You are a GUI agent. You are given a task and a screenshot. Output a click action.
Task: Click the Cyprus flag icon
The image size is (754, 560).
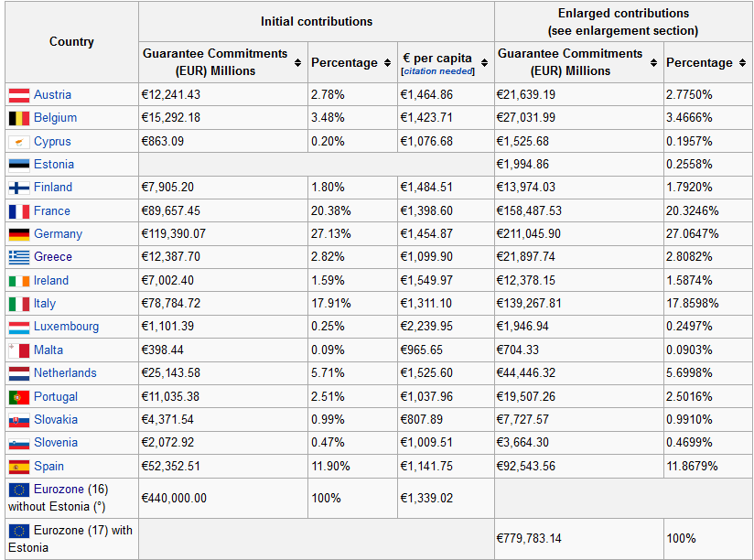coord(19,142)
